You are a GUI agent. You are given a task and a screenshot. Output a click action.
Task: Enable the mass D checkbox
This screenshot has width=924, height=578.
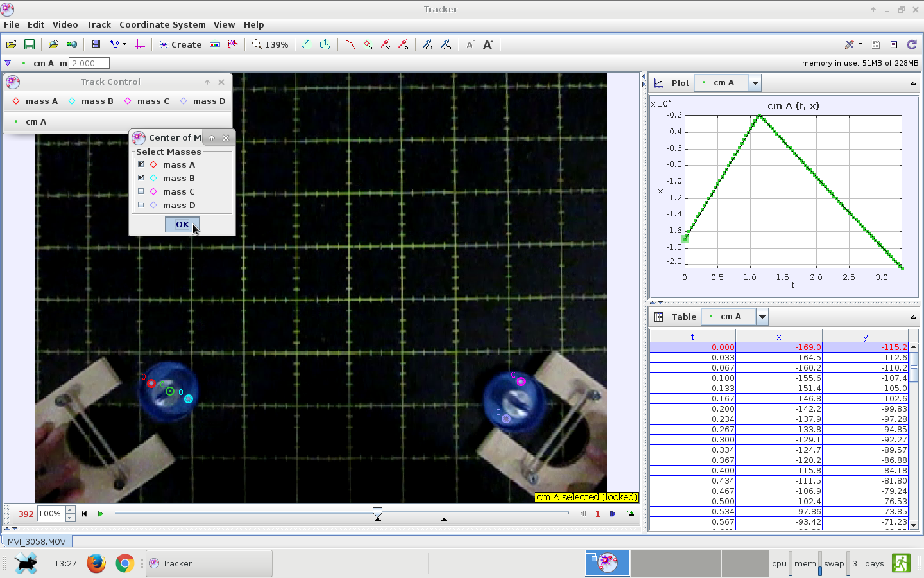tap(141, 205)
